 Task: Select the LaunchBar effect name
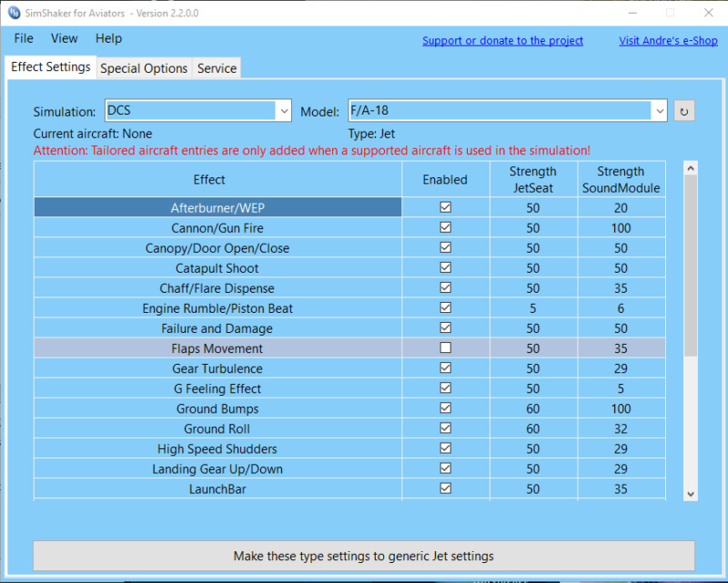217,489
